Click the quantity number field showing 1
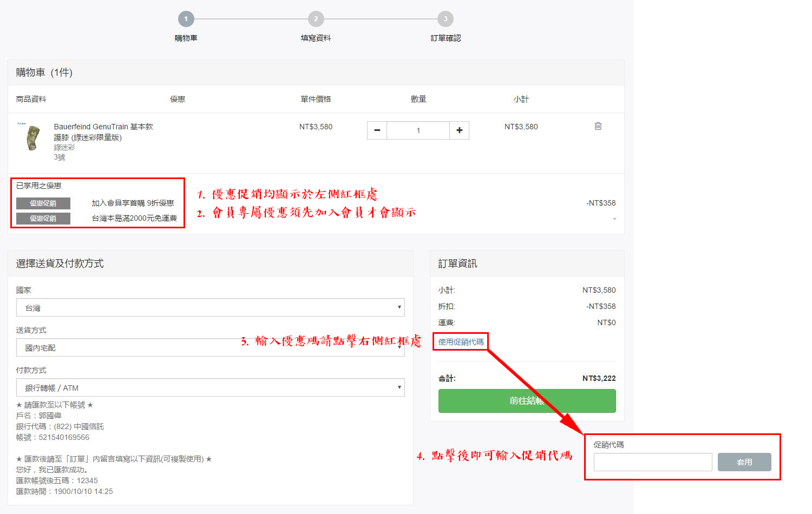The height and width of the screenshot is (514, 812). (418, 130)
